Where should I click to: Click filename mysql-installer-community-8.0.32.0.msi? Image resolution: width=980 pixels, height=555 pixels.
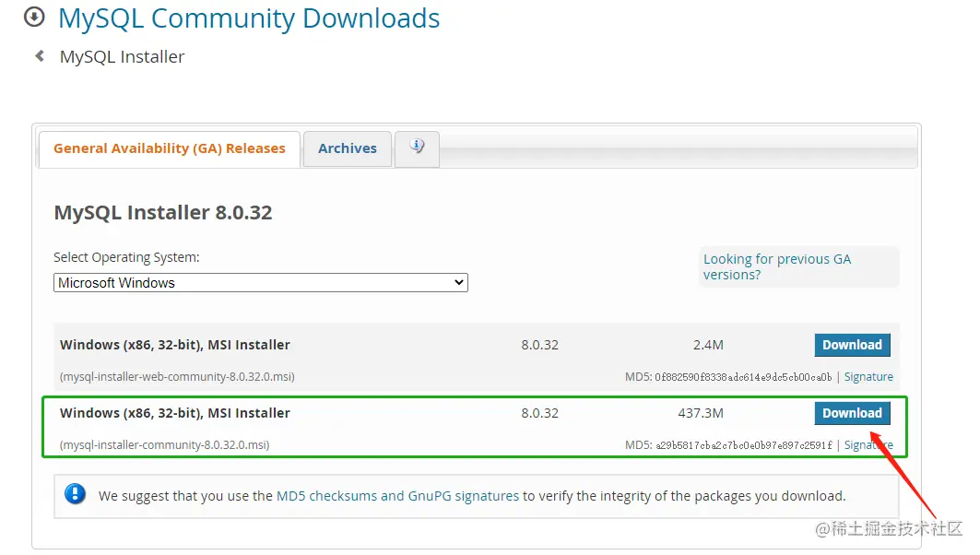point(164,445)
